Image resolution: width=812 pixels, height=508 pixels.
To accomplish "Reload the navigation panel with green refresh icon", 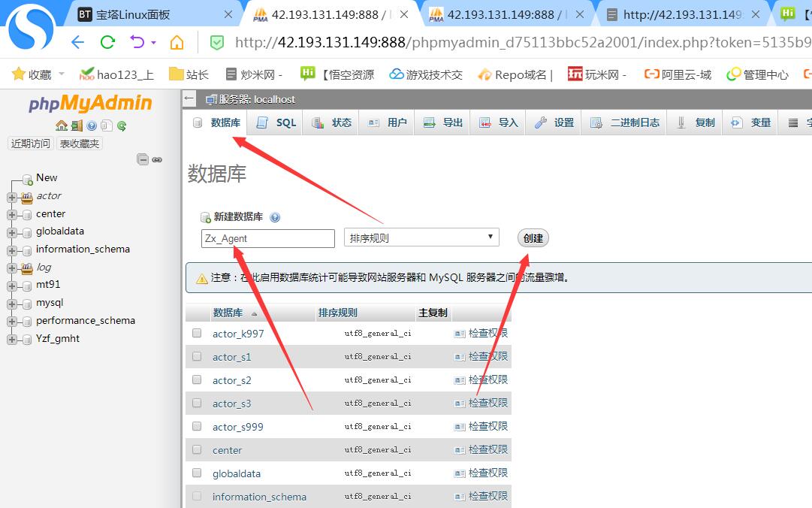I will tap(122, 125).
